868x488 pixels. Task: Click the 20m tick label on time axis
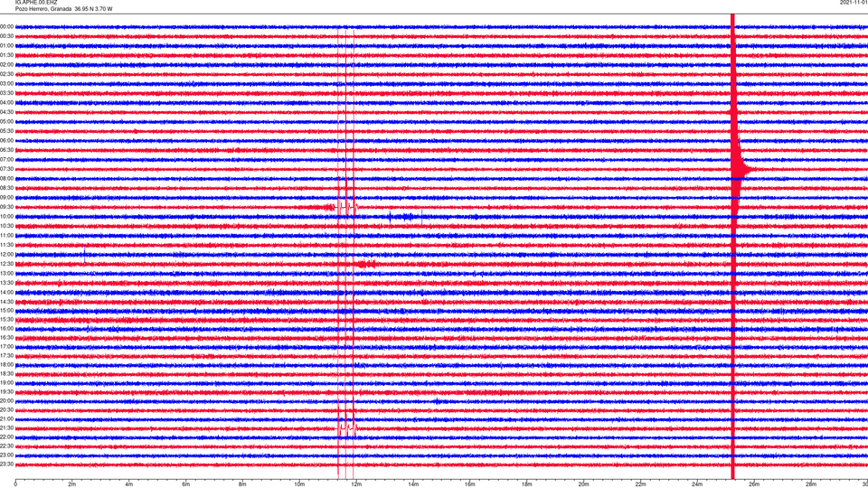pyautogui.click(x=583, y=484)
